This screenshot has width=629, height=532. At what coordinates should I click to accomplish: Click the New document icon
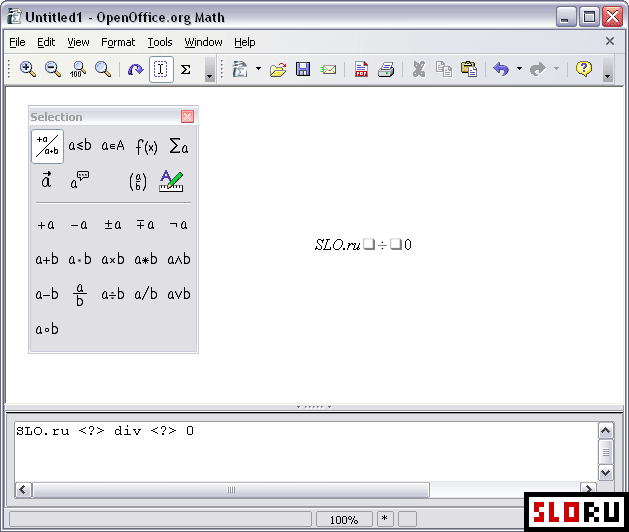point(240,69)
